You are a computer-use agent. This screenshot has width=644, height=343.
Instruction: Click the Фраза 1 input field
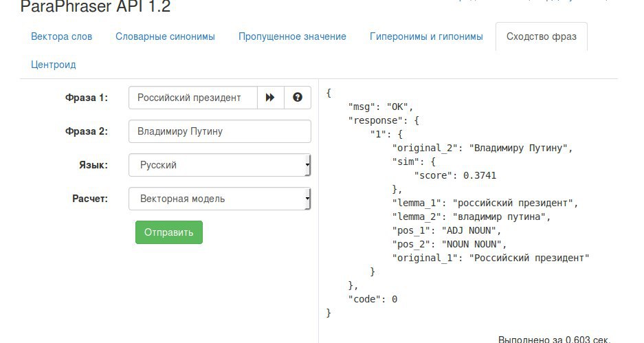click(x=193, y=98)
